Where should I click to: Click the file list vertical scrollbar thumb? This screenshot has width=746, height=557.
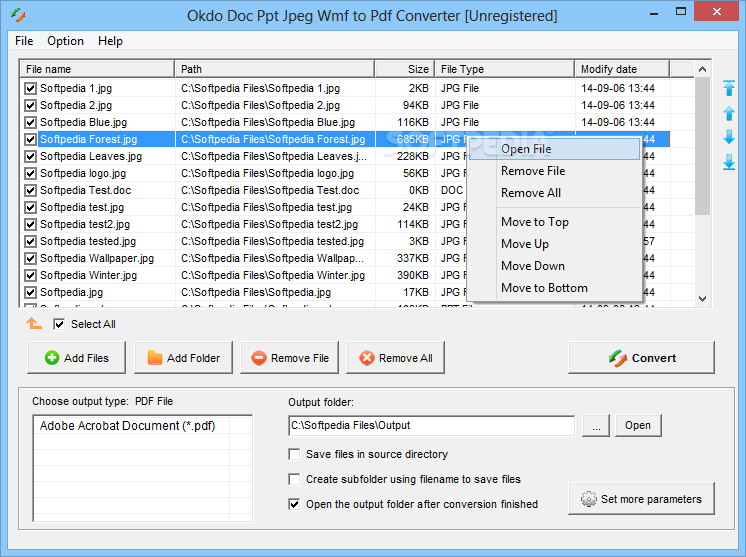pyautogui.click(x=702, y=146)
